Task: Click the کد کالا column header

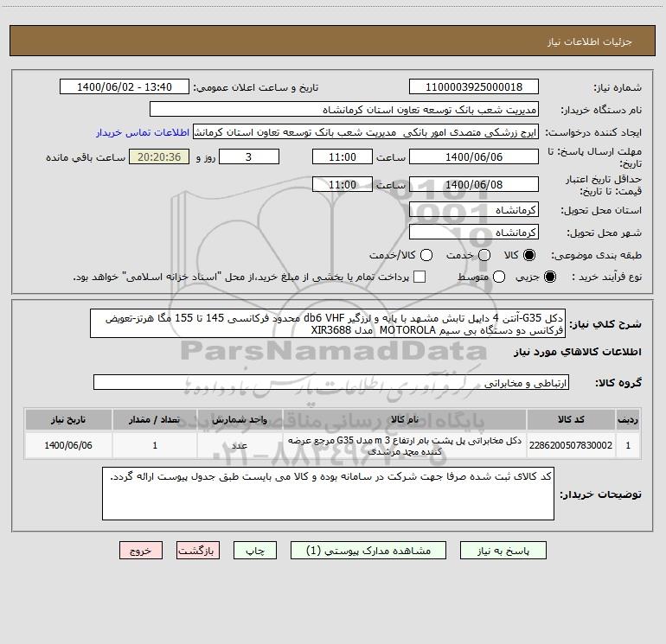Action: pos(571,419)
